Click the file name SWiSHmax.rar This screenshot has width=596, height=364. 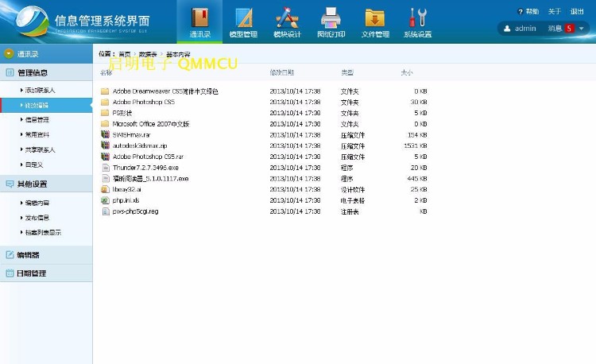131,135
